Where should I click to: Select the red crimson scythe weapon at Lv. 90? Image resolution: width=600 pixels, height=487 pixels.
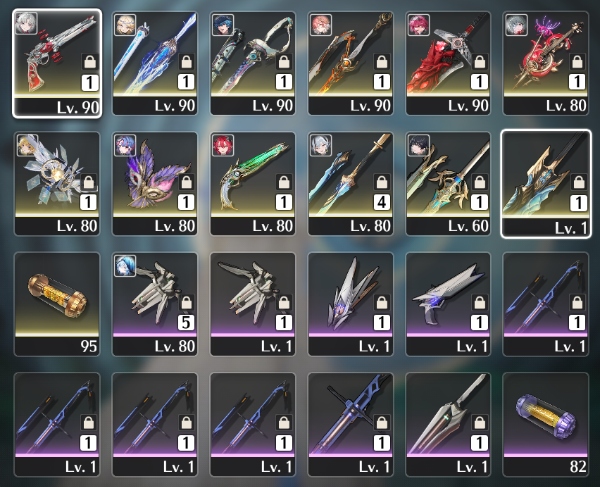[x=448, y=63]
